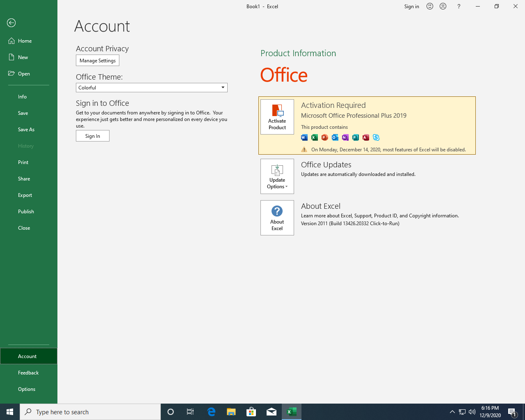Click the Show desktop strip at taskbar end
Image resolution: width=525 pixels, height=420 pixels.
tap(524, 412)
